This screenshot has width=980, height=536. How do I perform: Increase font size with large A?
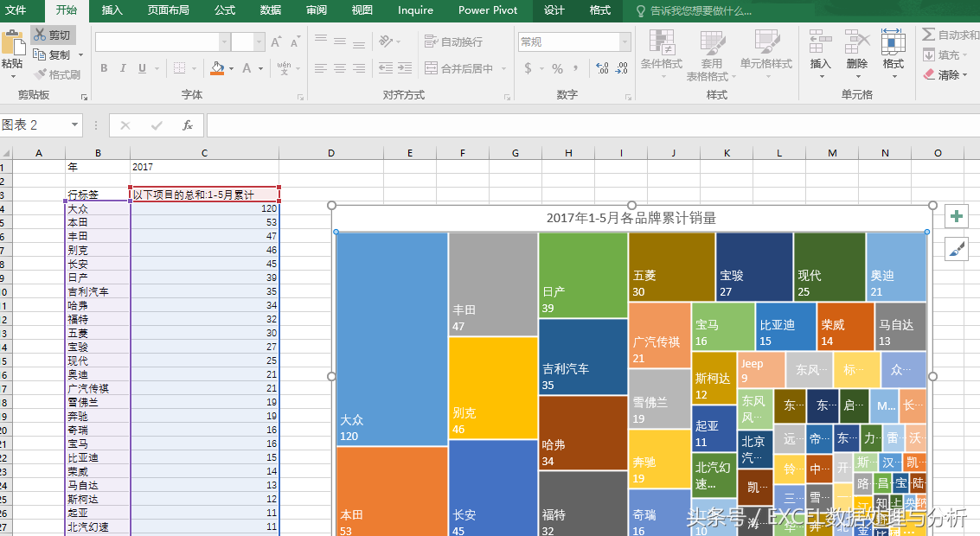click(x=276, y=41)
